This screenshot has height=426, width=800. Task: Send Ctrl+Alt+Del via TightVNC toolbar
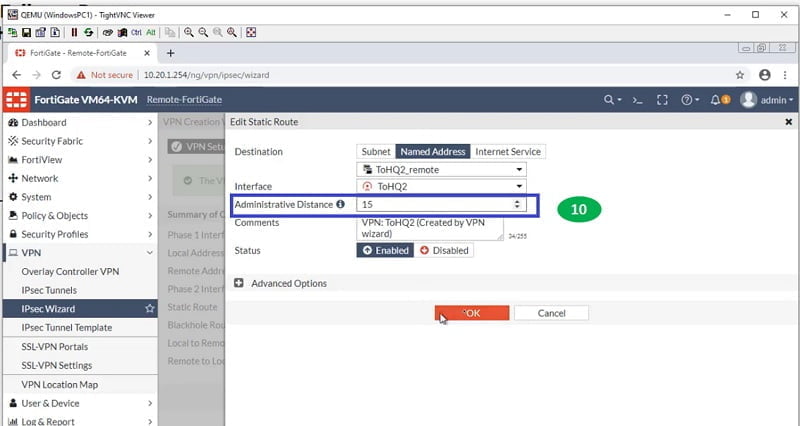(108, 32)
